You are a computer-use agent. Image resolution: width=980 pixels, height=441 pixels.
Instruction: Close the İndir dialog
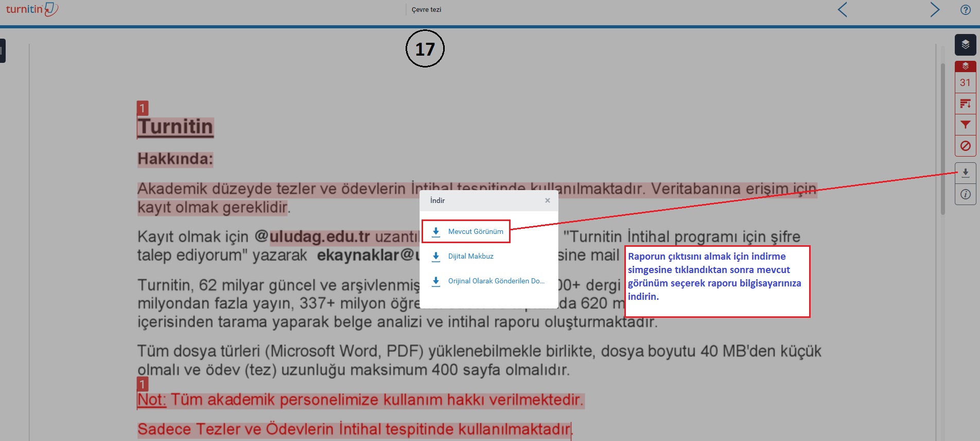[x=548, y=200]
